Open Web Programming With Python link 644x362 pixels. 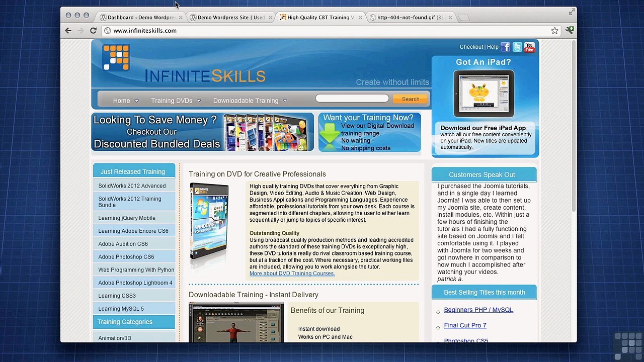point(136,270)
